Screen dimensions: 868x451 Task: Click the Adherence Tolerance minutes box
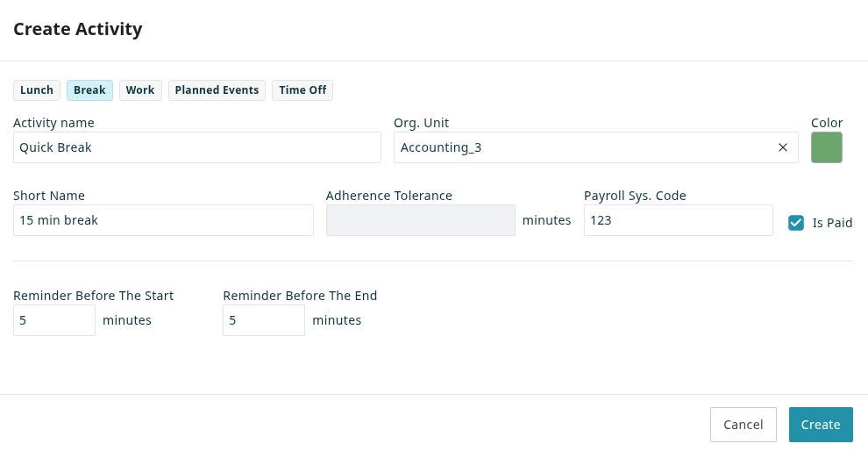point(420,220)
